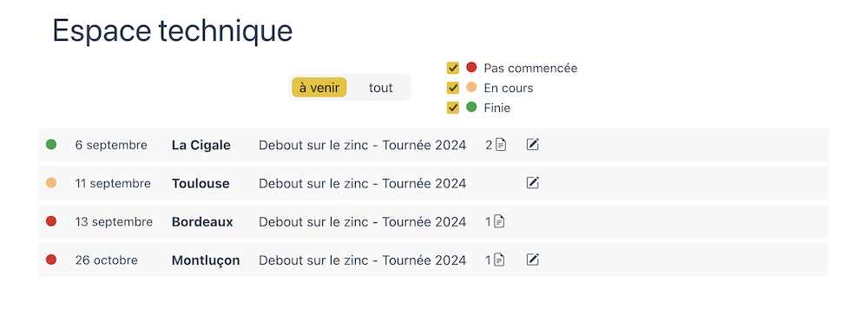Disable the Finie status checkbox
The image size is (868, 316).
[453, 108]
